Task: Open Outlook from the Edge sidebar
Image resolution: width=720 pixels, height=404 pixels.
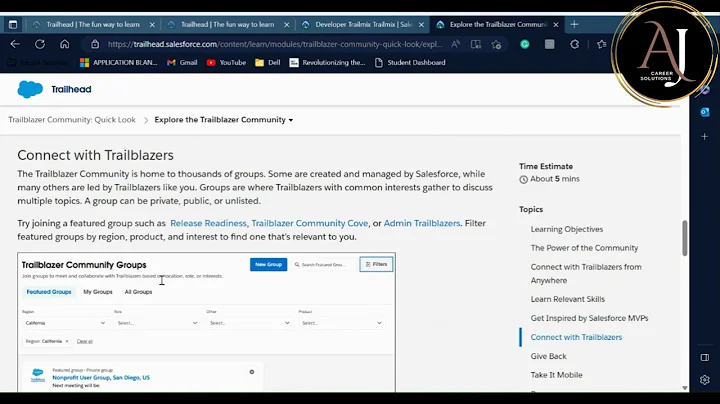Action: [x=705, y=112]
